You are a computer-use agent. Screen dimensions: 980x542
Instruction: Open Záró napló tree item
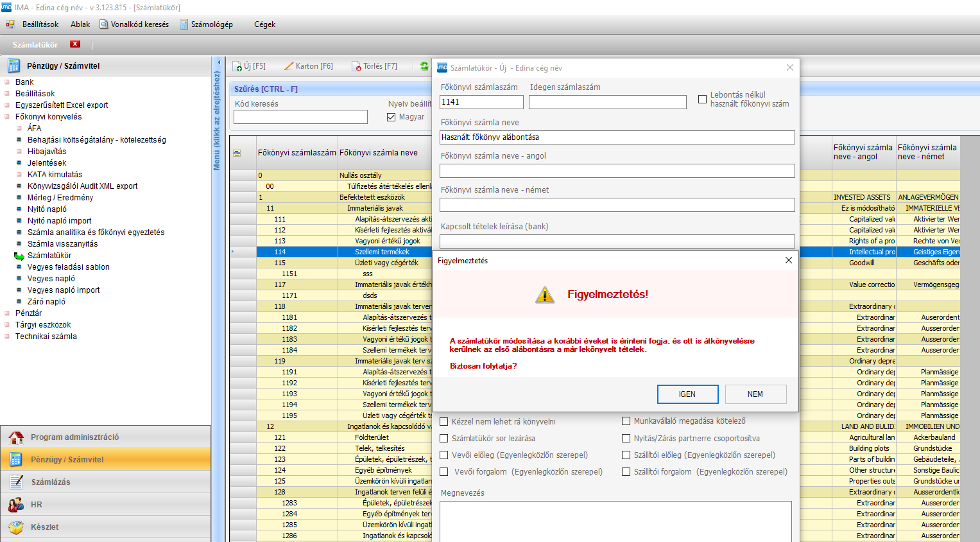click(46, 302)
